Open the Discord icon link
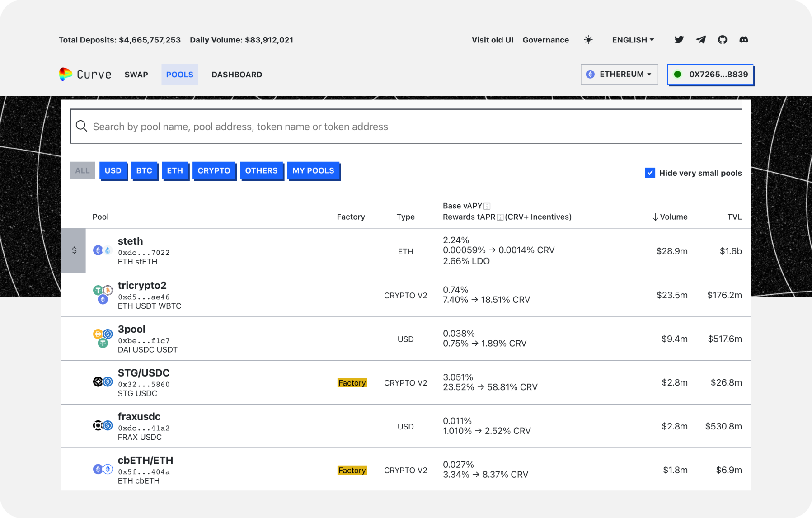Image resolution: width=812 pixels, height=518 pixels. click(x=744, y=40)
